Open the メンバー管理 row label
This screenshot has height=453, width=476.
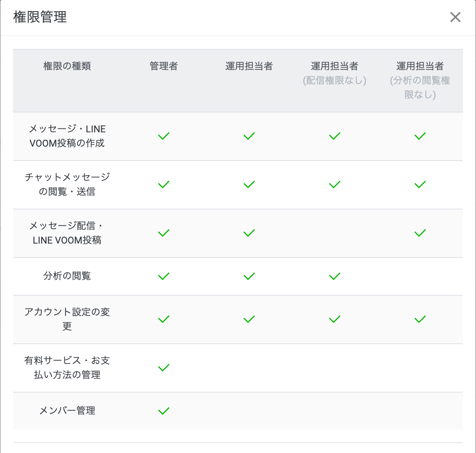[68, 411]
